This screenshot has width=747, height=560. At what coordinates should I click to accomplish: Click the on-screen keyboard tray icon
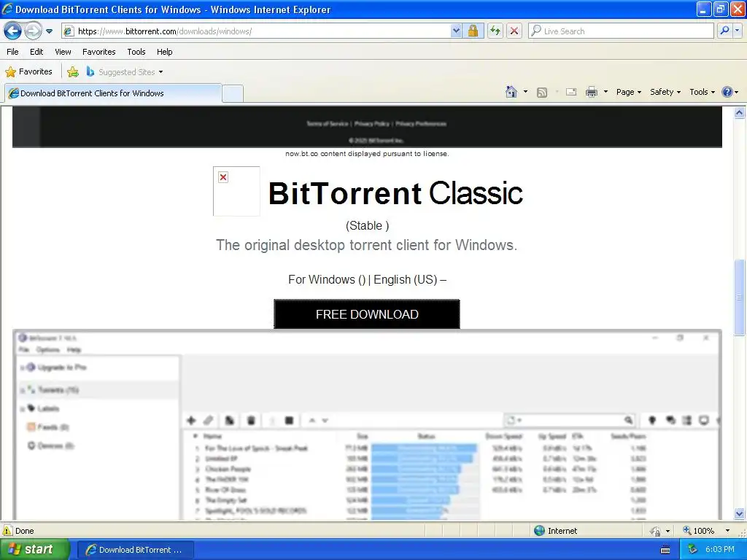[665, 550]
